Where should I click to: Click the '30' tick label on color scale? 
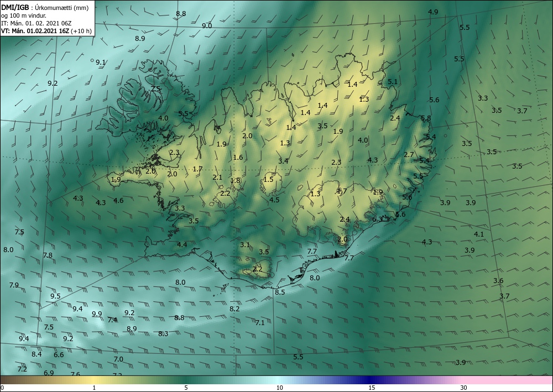tap(463, 388)
